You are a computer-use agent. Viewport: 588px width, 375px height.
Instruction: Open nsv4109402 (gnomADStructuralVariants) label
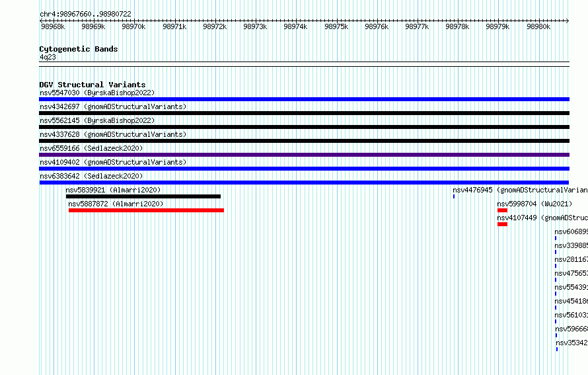point(113,162)
